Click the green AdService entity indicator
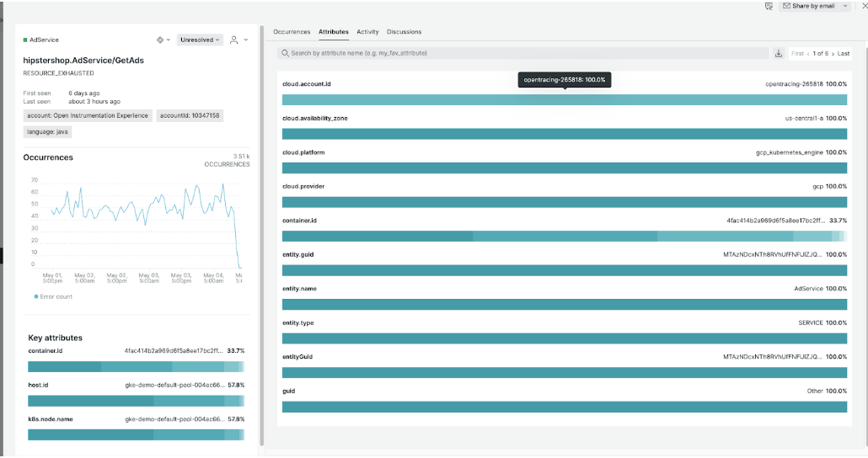This screenshot has width=868, height=458. coord(25,40)
